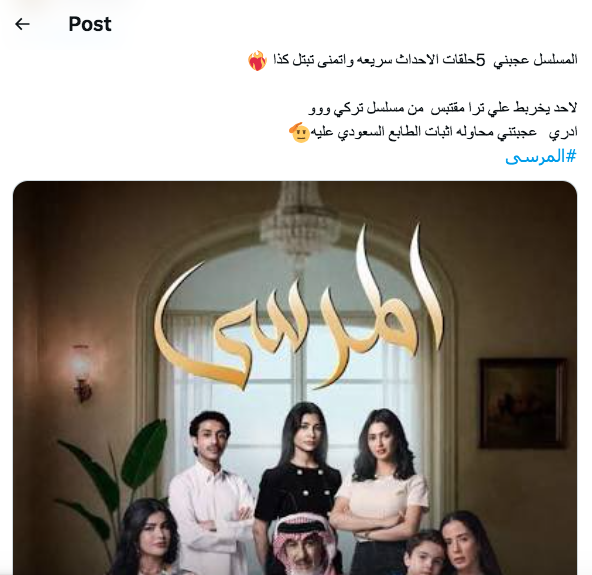This screenshot has width=592, height=575.
Task: Click the glowing wall sconce lamp
Action: [81, 372]
